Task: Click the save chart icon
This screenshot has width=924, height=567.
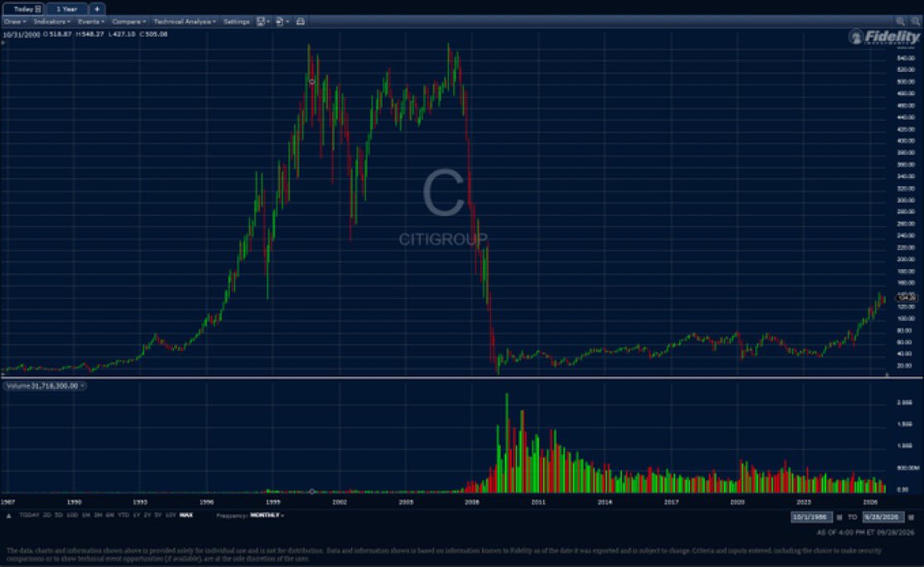Action: 262,22
